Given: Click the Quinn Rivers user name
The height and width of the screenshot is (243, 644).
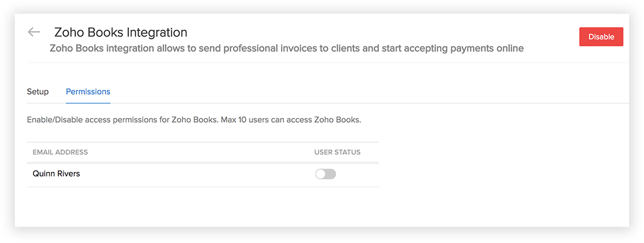Looking at the screenshot, I should 56,174.
